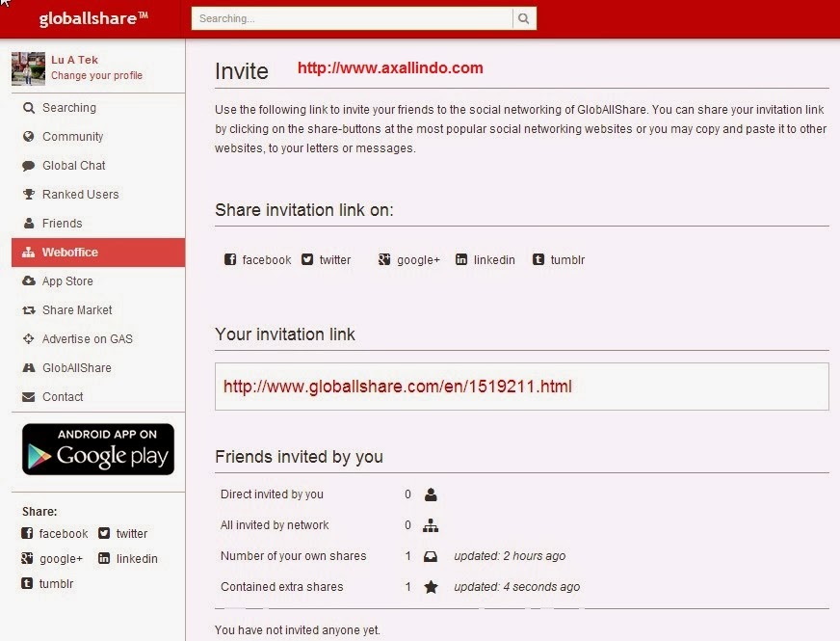Click the speech bubble icon beside Global Chat
840x641 pixels.
(x=28, y=166)
